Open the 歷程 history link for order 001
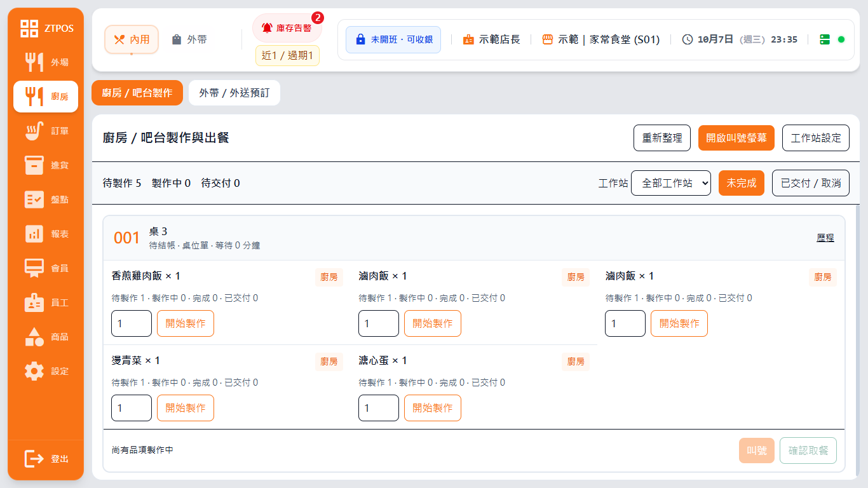Image resolution: width=868 pixels, height=488 pixels. (x=825, y=238)
